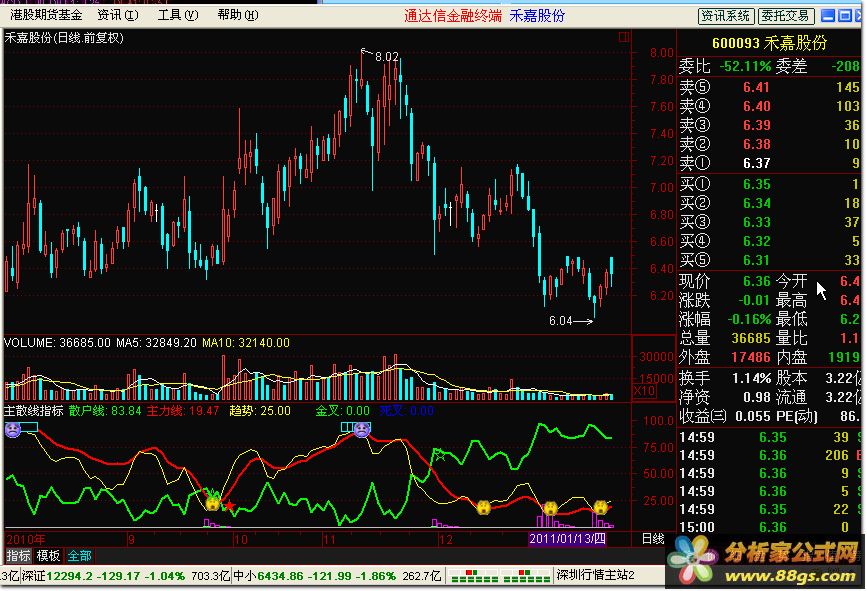Click the second red-green market breadth indicator

coord(526,576)
